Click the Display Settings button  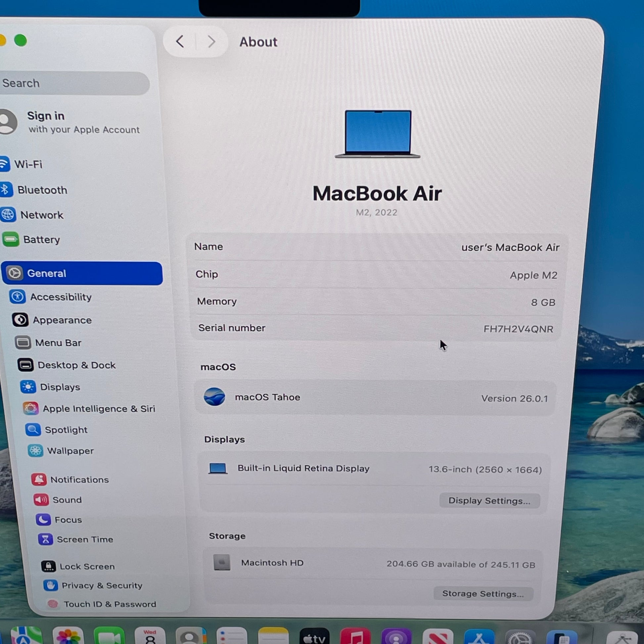(x=489, y=500)
